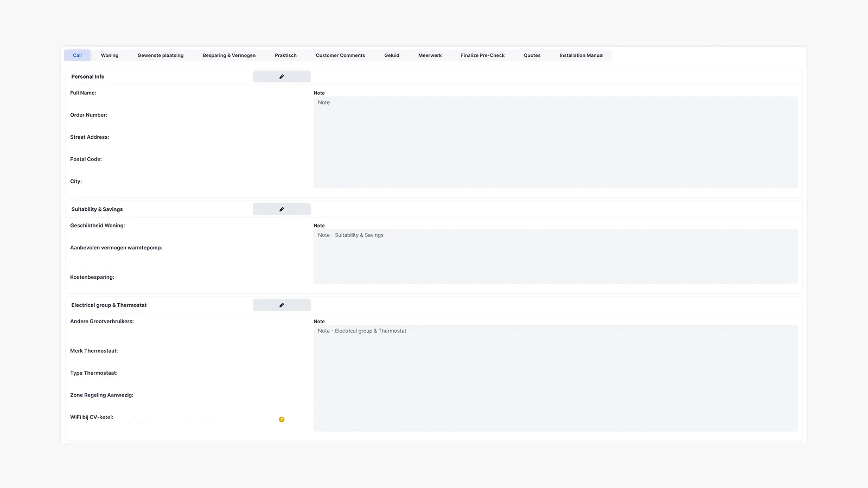The height and width of the screenshot is (488, 868).
Task: Click the Note - Electrical group & Thermostat textarea
Action: 556,378
